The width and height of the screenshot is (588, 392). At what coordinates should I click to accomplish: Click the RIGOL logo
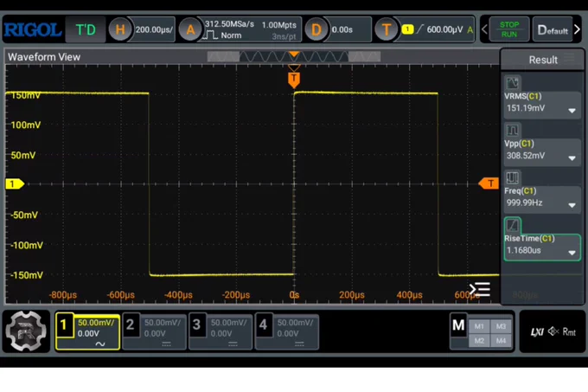click(33, 29)
